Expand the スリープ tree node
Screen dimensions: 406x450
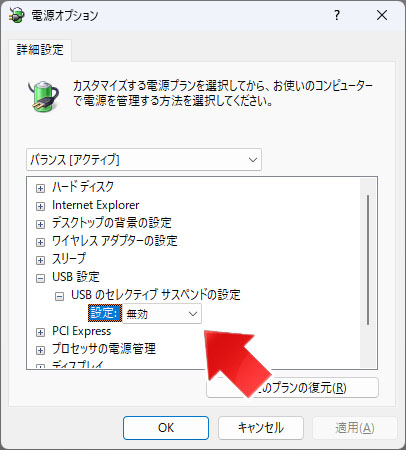pos(40,260)
